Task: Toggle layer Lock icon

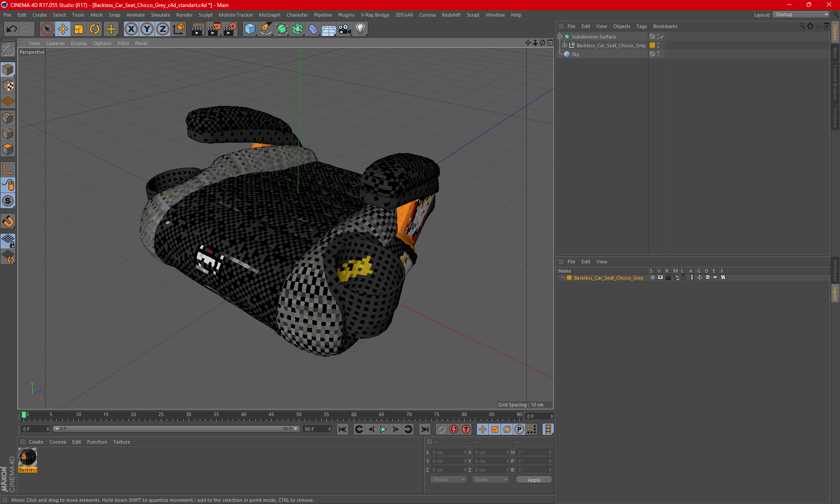Action: click(x=683, y=277)
